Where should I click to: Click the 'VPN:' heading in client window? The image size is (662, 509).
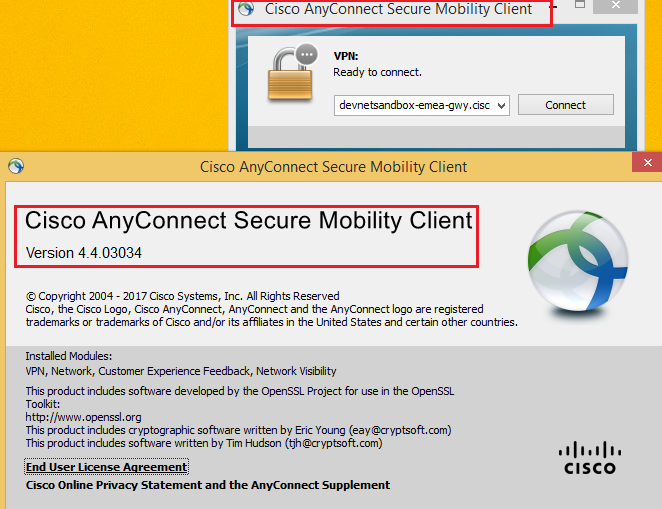(x=346, y=56)
